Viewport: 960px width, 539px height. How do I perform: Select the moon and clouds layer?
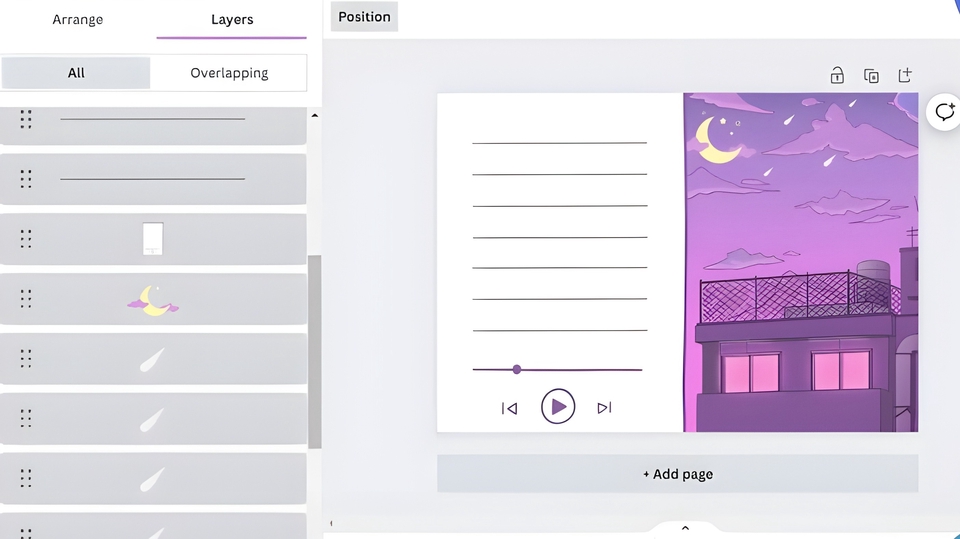[153, 299]
